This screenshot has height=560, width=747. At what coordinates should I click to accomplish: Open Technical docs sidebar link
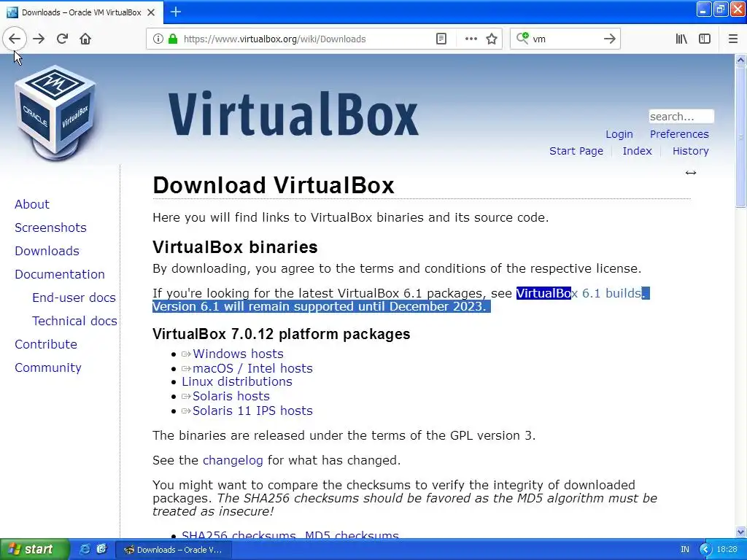pos(74,321)
